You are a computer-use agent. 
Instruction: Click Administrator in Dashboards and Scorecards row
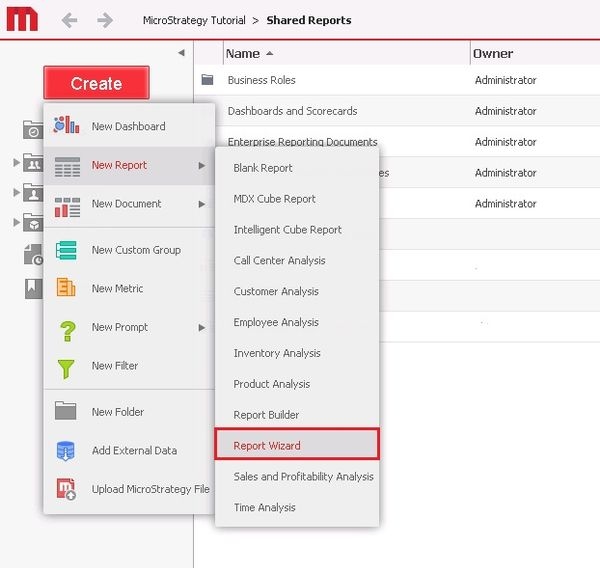coord(505,111)
